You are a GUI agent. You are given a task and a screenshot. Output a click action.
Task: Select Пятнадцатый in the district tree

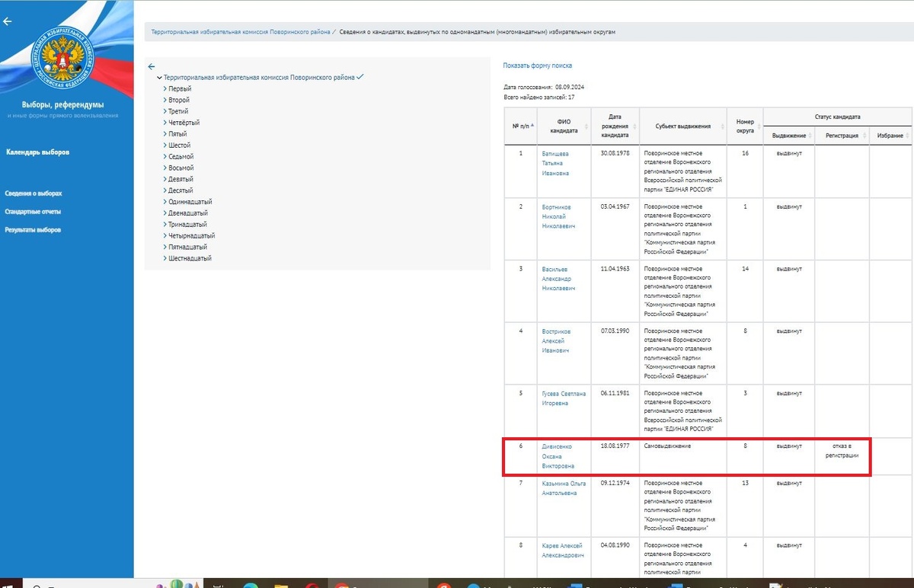click(x=188, y=247)
